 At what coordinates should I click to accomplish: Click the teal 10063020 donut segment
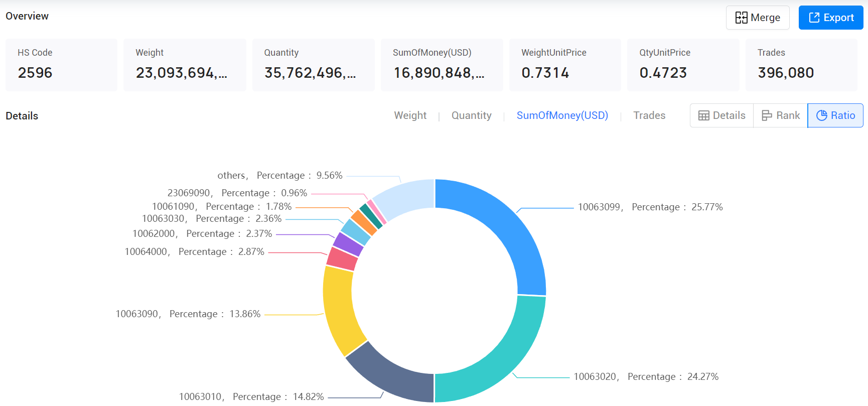[x=503, y=360]
